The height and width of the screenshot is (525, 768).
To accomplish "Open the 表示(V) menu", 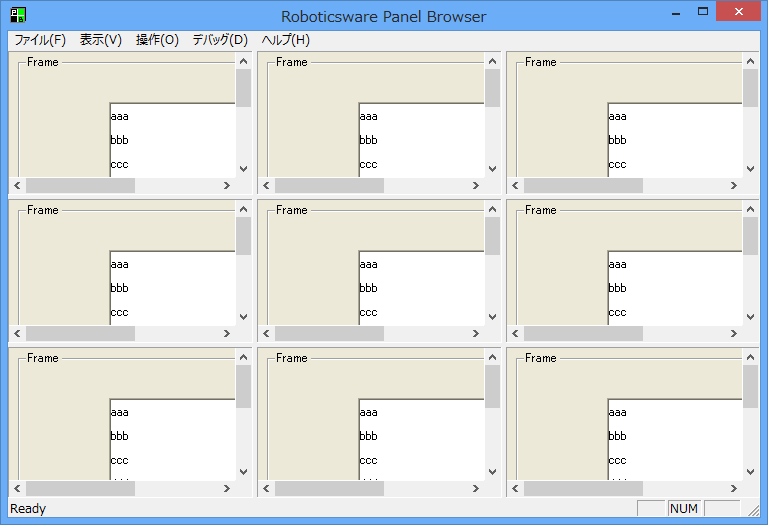I will 101,40.
